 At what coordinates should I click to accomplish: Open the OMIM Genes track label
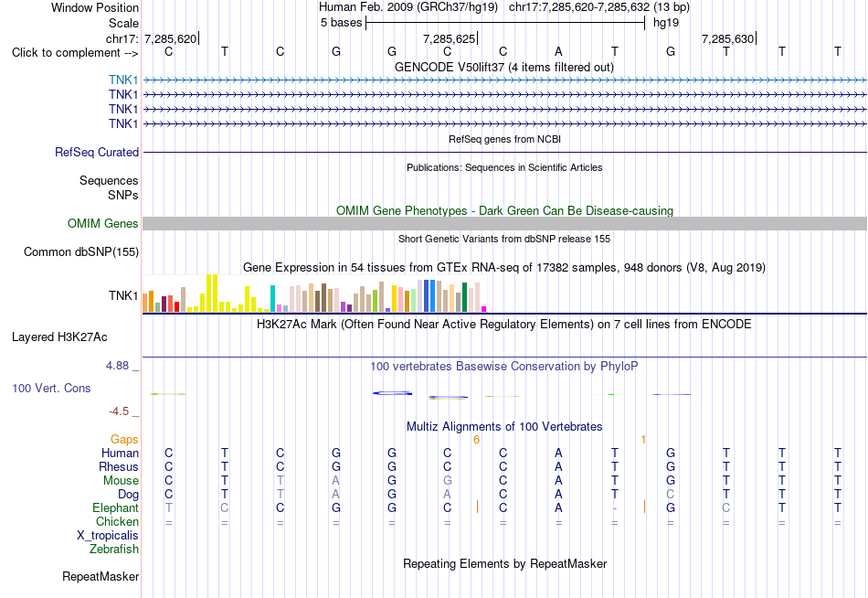(103, 223)
